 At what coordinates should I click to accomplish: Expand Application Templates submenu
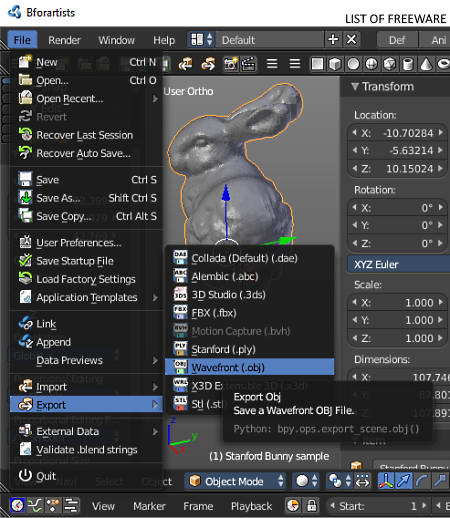pos(87,297)
